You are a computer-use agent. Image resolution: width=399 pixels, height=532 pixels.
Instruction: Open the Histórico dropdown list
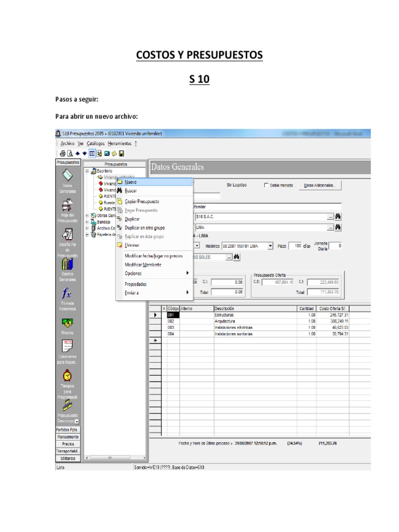pos(270,246)
